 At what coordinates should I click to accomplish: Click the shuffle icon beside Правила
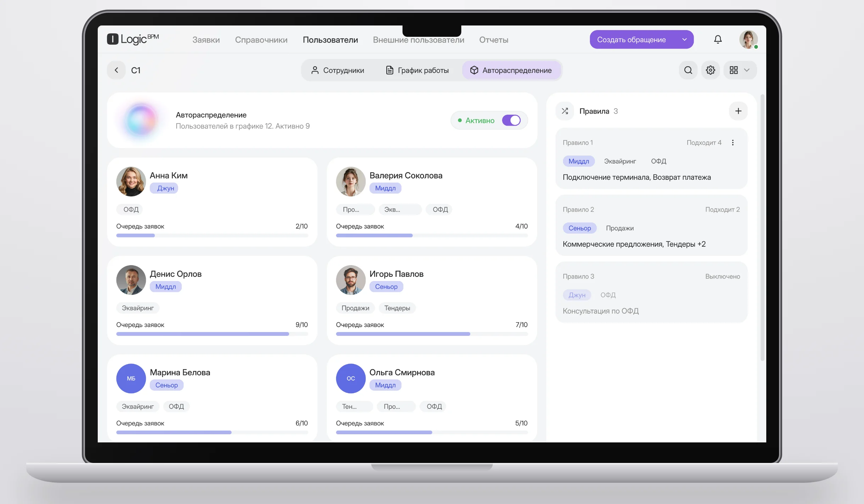565,111
